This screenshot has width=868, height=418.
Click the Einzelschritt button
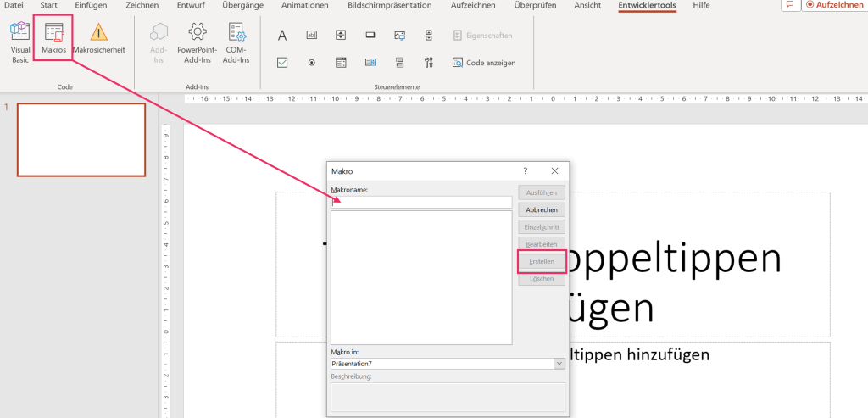[542, 227]
